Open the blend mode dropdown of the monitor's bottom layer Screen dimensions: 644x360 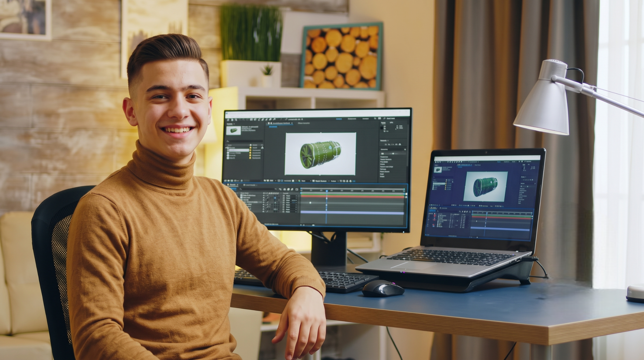point(291,212)
